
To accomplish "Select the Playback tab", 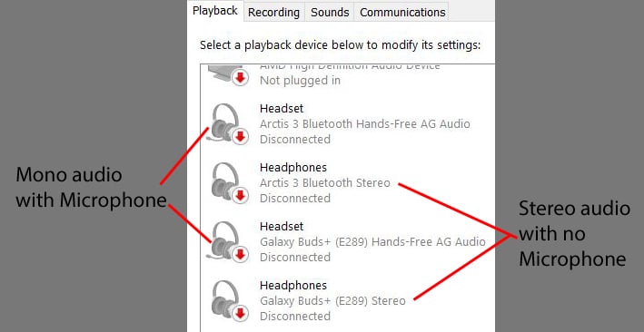I will [x=215, y=11].
